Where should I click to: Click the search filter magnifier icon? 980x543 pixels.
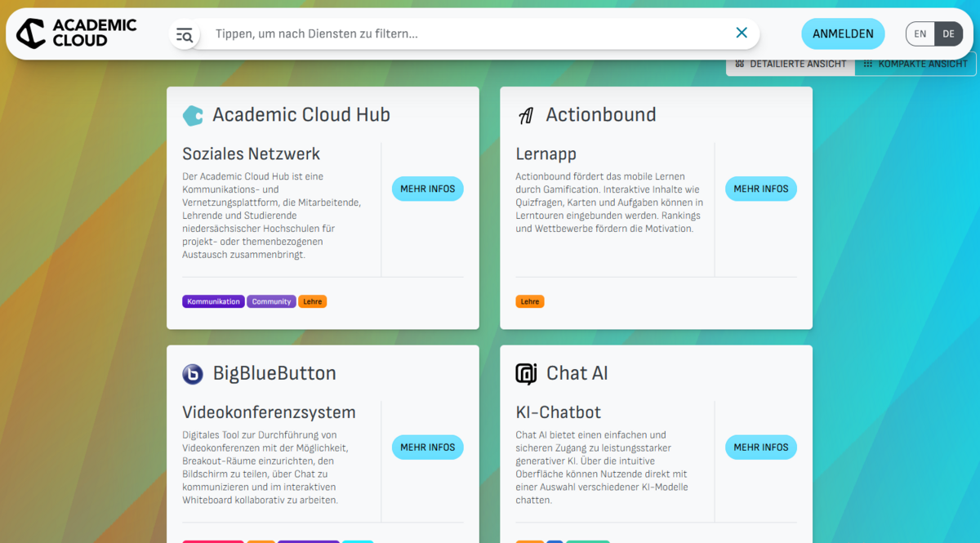[x=185, y=34]
